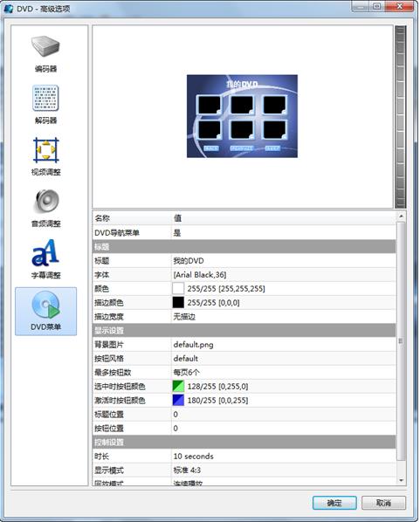420x522 pixels.
Task: Open the green 选中时按钮颜色 swatch
Action: pos(178,386)
